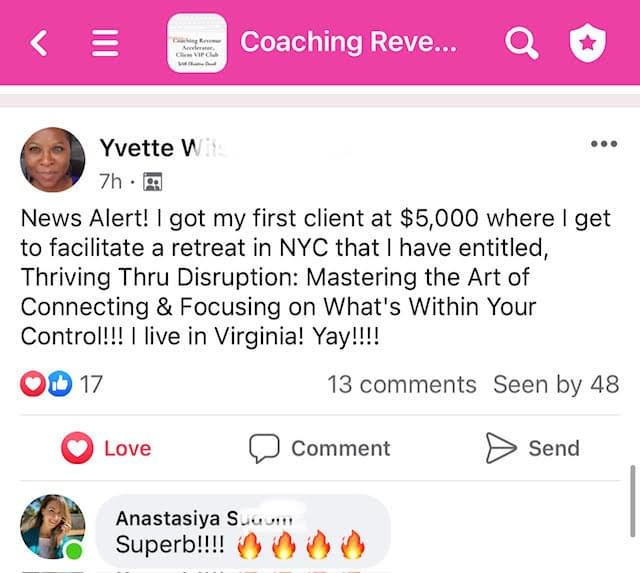Expand the 13 comments thread
640x573 pixels.
[x=402, y=384]
